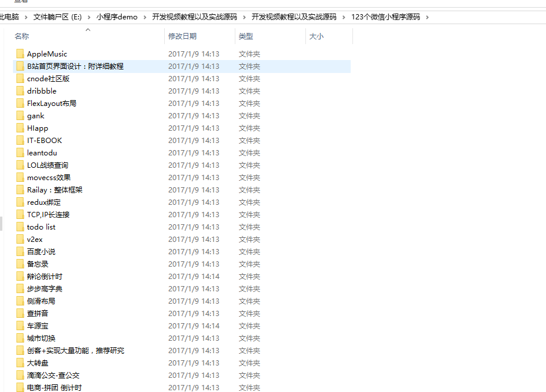The height and width of the screenshot is (392, 546).
Task: Expand chevron after 123个微信小程序源码 breadcrumb
Action: pos(427,17)
